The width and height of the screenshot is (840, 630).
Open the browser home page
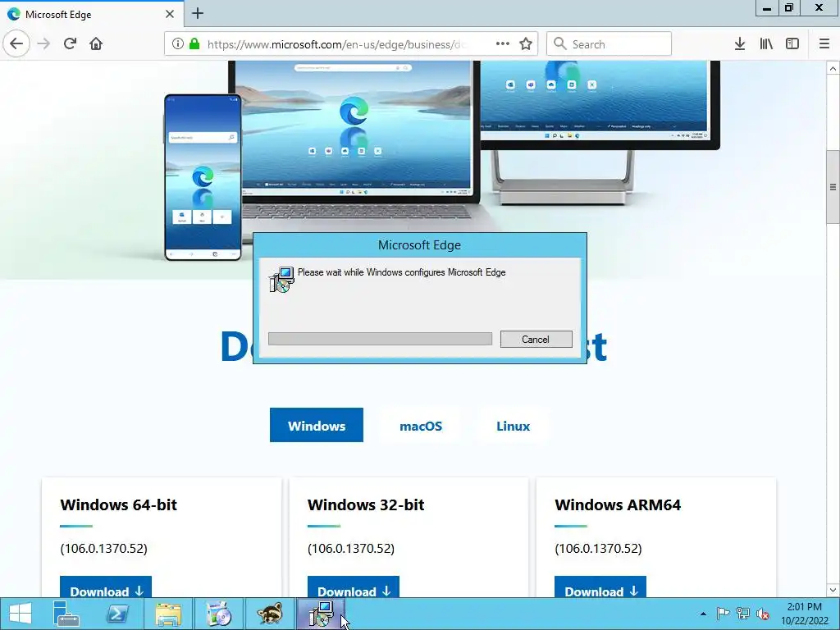tap(96, 43)
